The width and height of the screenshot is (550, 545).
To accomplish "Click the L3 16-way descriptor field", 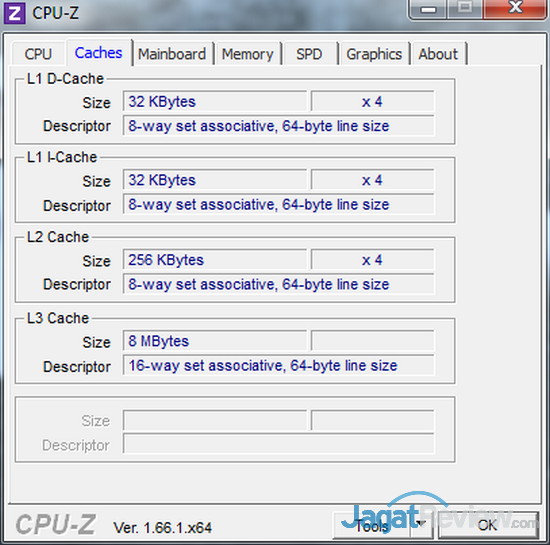I will click(279, 365).
